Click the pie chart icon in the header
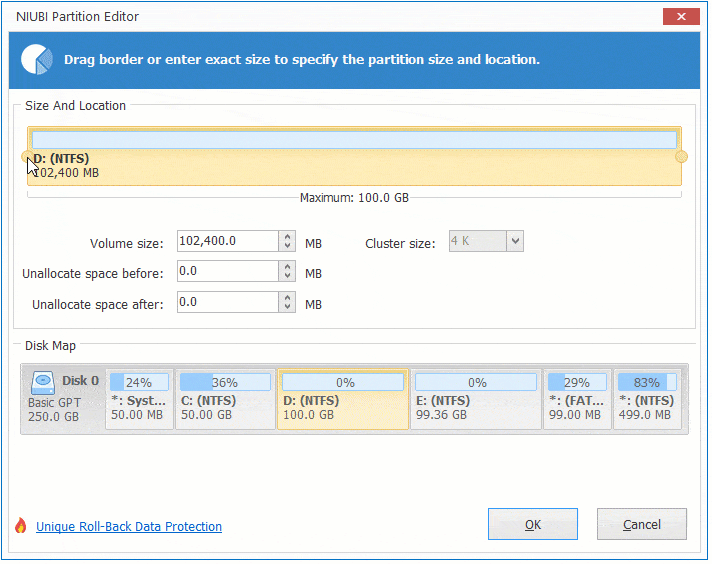Screen dimensions: 712x564 tap(37, 59)
